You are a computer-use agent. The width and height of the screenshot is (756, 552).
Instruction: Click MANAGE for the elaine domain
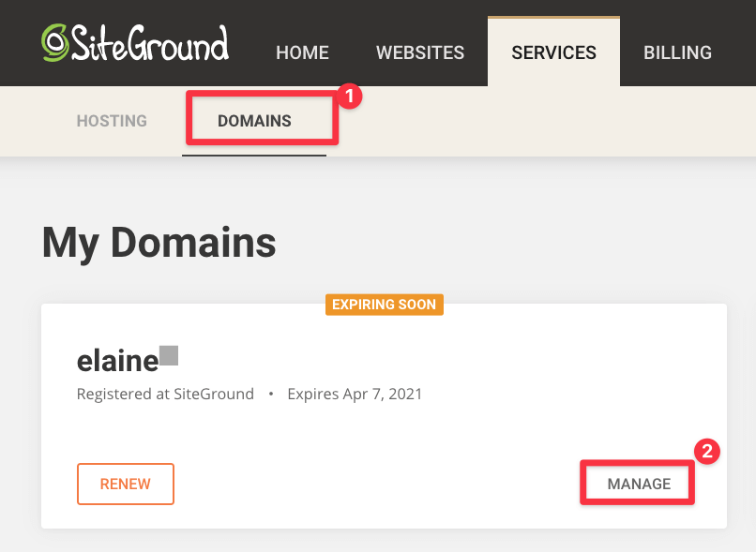point(639,484)
